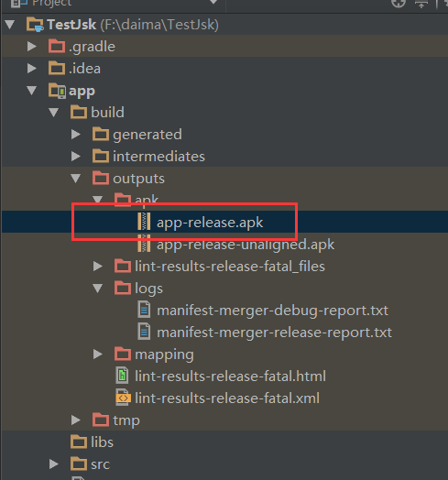Select the tmp folder label
The width and height of the screenshot is (448, 480).
click(x=126, y=421)
